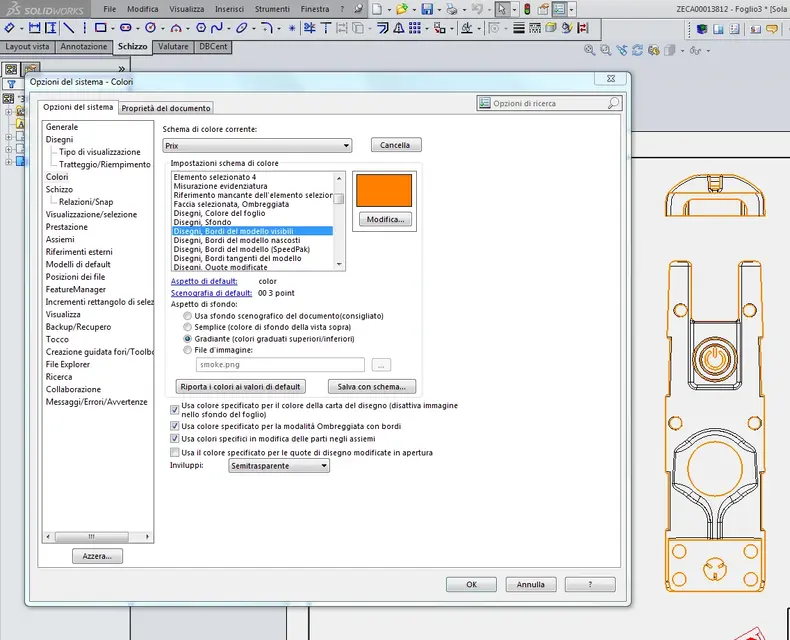Enable colors for modified drawing dimensions checkbox
This screenshot has width=790, height=640.
pos(175,452)
